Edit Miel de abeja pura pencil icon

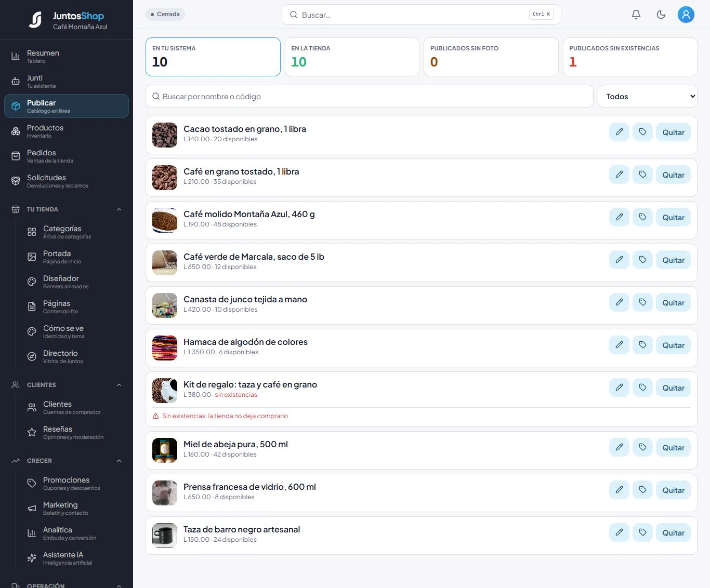(x=619, y=447)
